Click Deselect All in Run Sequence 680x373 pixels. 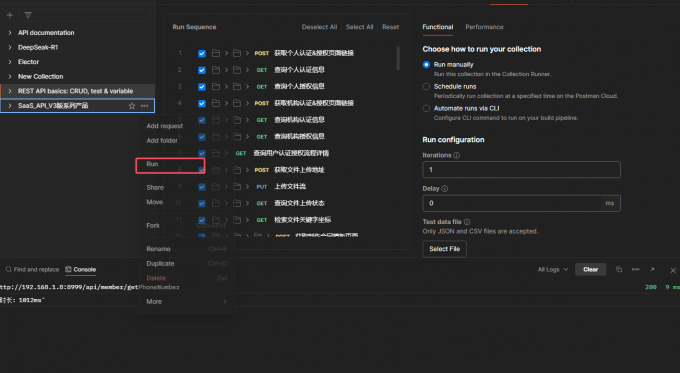coord(319,27)
